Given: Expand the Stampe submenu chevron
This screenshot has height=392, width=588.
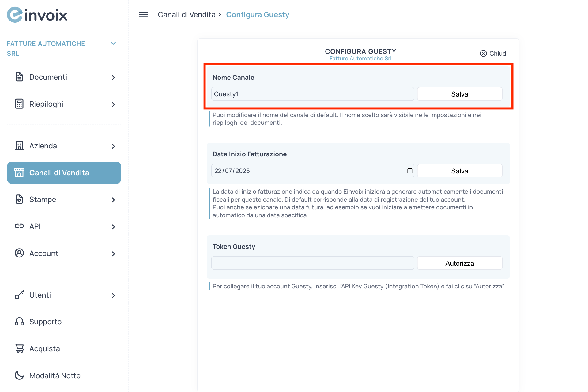Looking at the screenshot, I should pyautogui.click(x=113, y=200).
